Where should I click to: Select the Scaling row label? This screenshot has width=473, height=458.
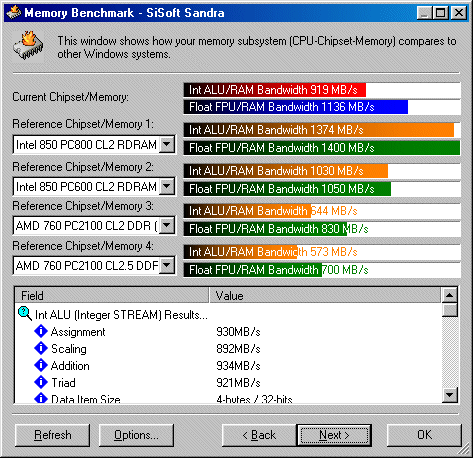[69, 349]
